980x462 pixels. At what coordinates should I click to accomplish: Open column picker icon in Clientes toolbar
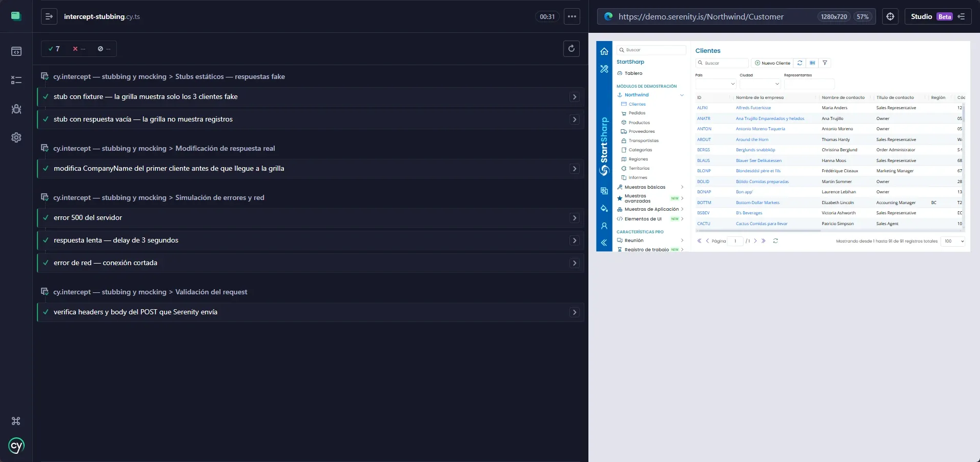click(812, 63)
